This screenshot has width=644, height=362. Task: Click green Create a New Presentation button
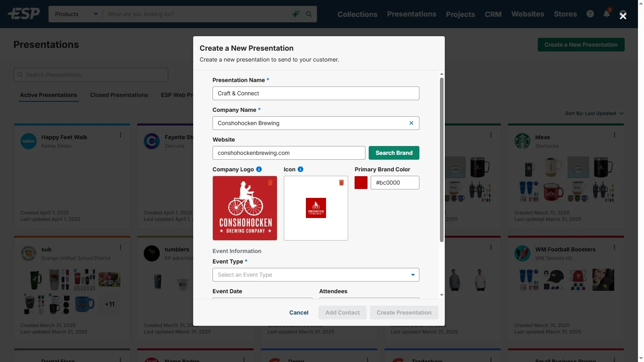(x=581, y=45)
